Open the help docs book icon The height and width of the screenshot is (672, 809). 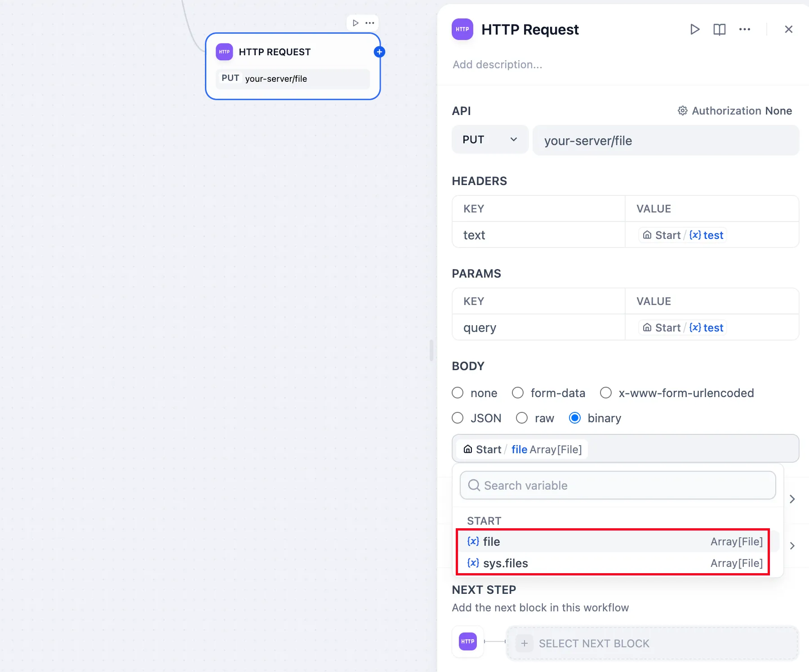click(x=719, y=30)
